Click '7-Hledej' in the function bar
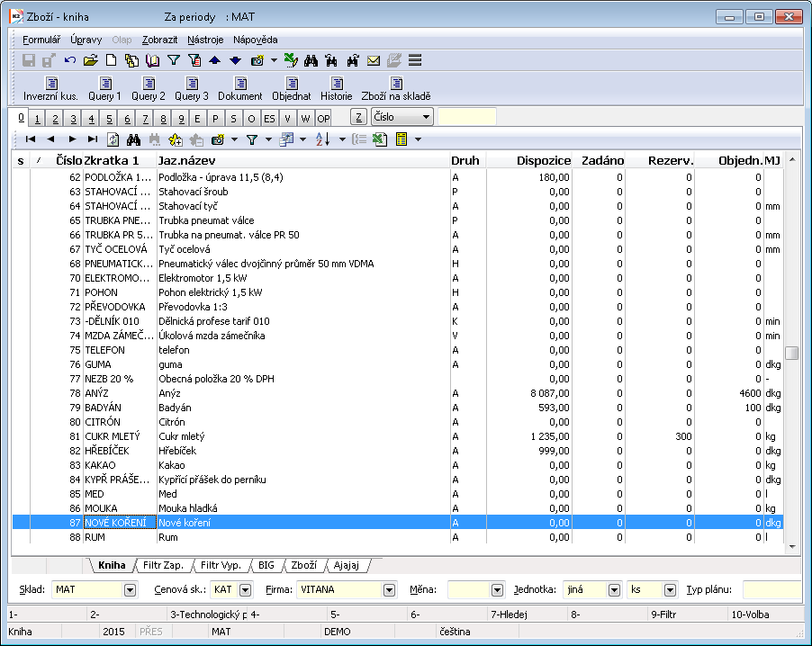Viewport: 812px width, 646px height. pos(509,615)
